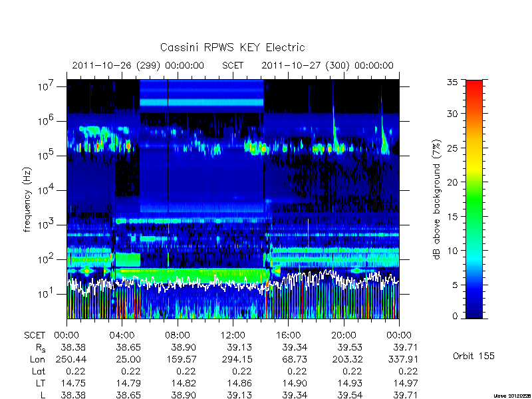
Task: Click the colorbar tick value 10
Action: point(452,251)
